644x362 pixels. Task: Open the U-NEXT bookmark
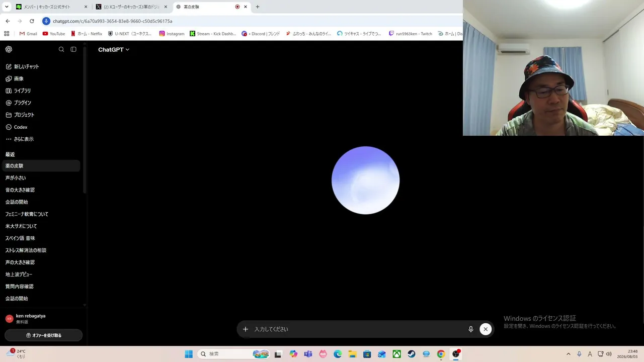pyautogui.click(x=130, y=34)
